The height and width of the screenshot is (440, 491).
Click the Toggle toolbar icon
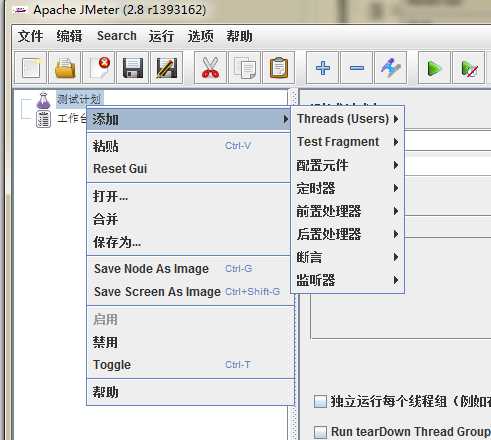click(391, 68)
